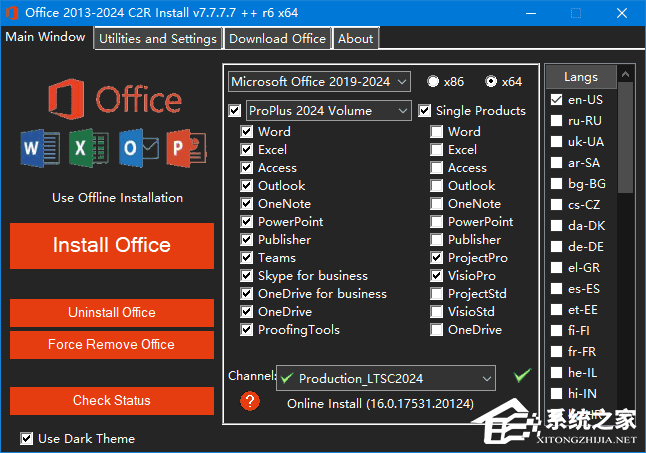Click the language list scrollbar thumb
The height and width of the screenshot is (453, 646).
tap(625, 138)
